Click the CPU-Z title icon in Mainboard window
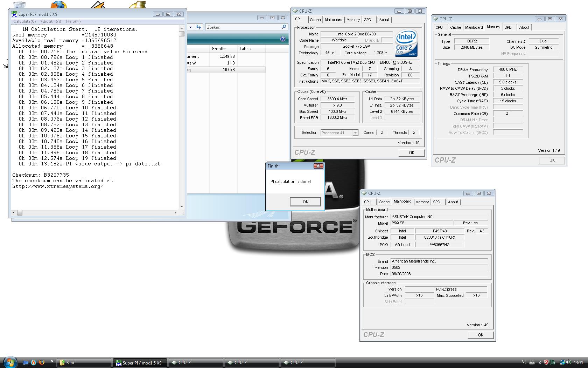The image size is (588, 368). [364, 193]
